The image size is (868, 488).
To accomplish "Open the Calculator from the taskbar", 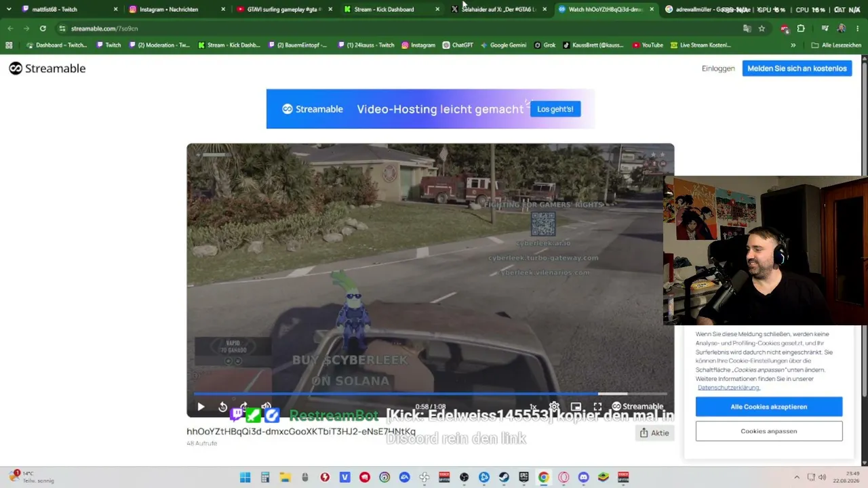I will coord(265,477).
